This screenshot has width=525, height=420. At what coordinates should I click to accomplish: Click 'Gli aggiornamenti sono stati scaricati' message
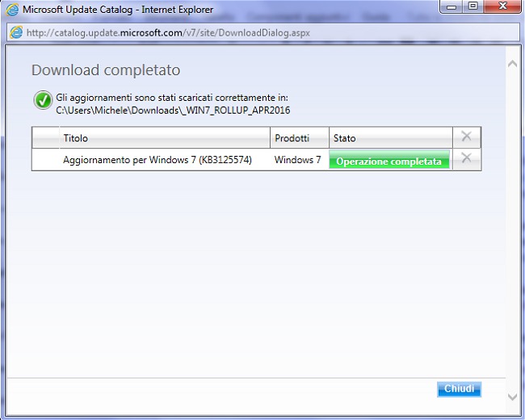coord(172,98)
